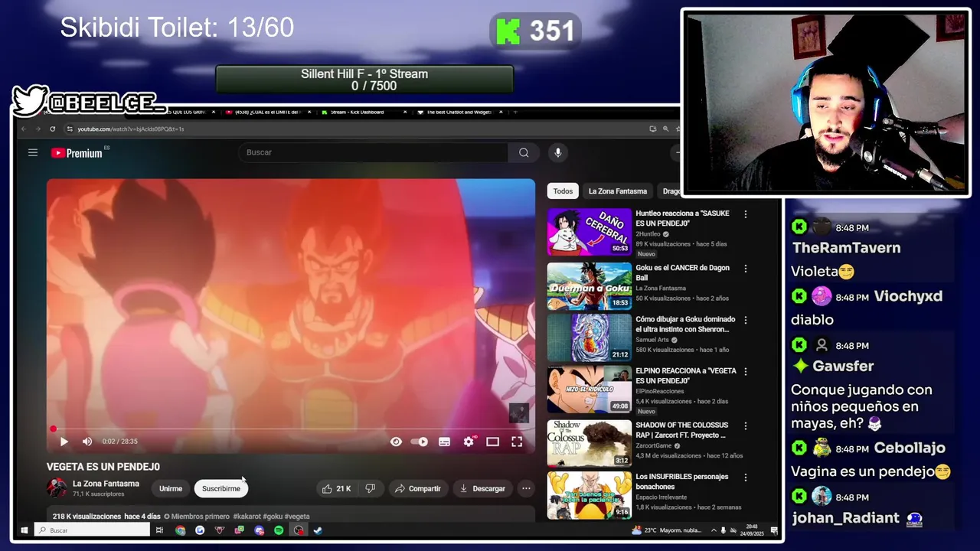Start voice search with microphone icon
The width and height of the screenshot is (980, 551).
coord(557,152)
